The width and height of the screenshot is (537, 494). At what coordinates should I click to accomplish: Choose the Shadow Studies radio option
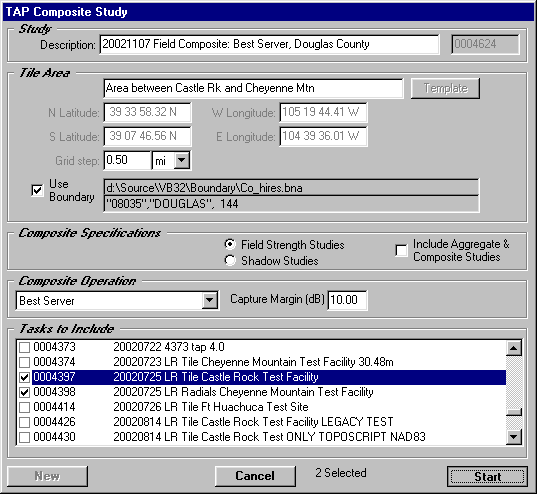point(230,260)
